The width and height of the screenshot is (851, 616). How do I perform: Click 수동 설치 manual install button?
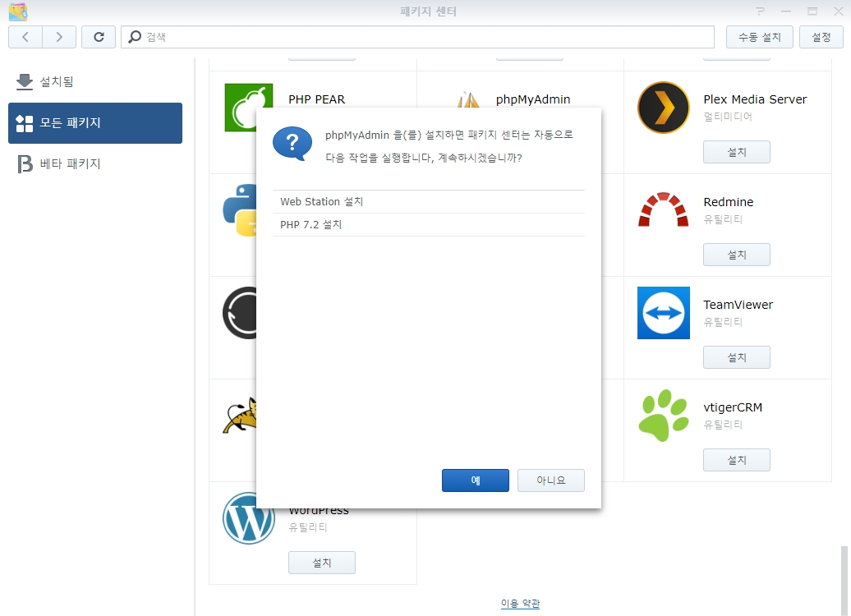coord(759,37)
